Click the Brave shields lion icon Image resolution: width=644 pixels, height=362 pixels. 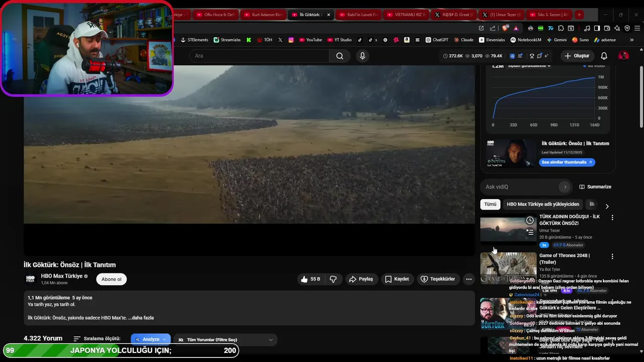tap(505, 28)
